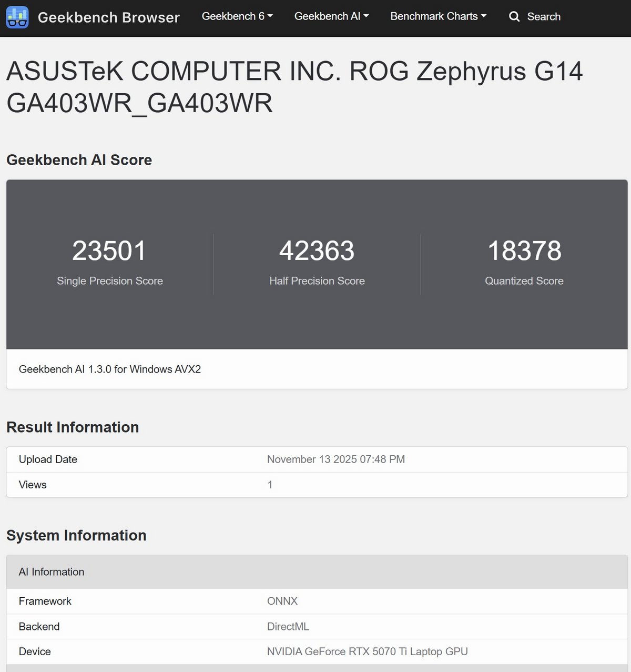
Task: Click the DirectML backend value
Action: (288, 626)
